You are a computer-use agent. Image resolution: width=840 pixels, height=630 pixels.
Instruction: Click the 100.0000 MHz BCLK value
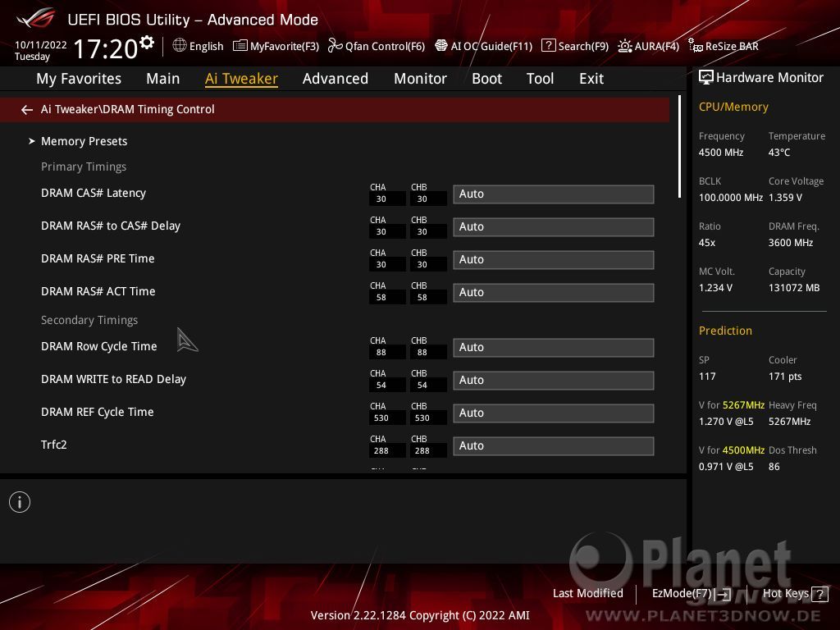[730, 198]
